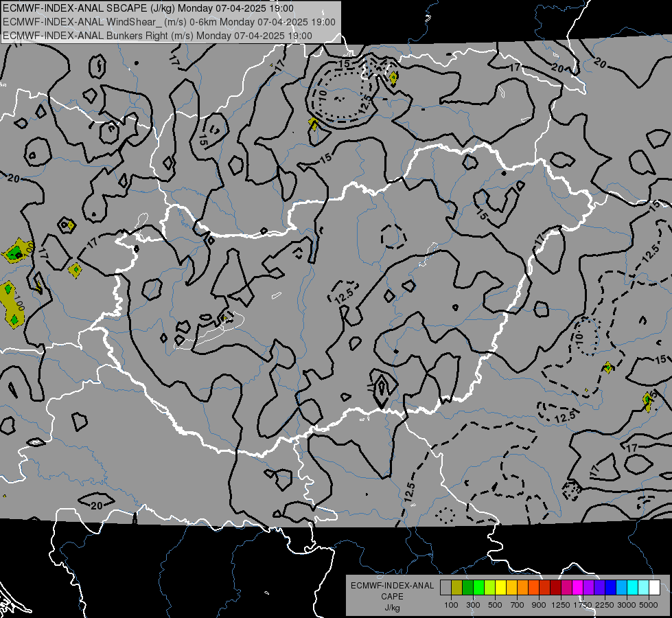Pick the pure yellow legend swatch
The height and width of the screenshot is (618, 672).
pos(500,588)
